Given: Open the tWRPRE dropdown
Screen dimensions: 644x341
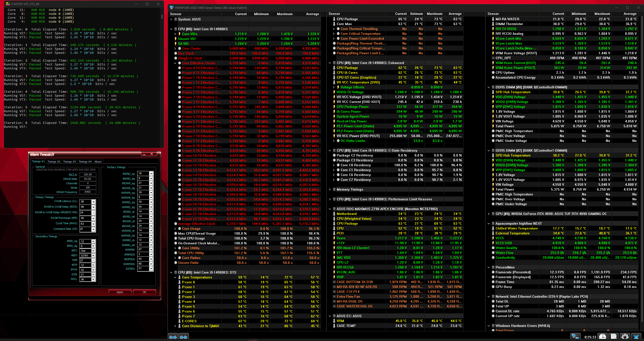Looking at the screenshot, I should pos(151,249).
